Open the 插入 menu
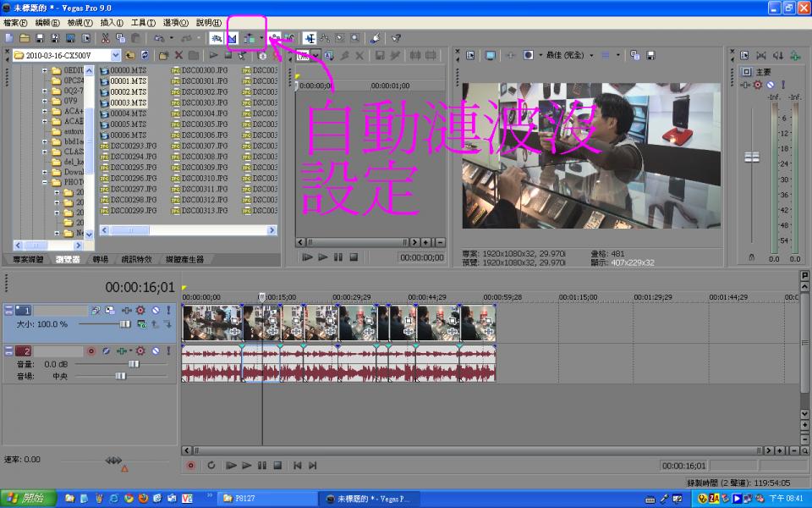This screenshot has height=508, width=812. click(x=112, y=23)
